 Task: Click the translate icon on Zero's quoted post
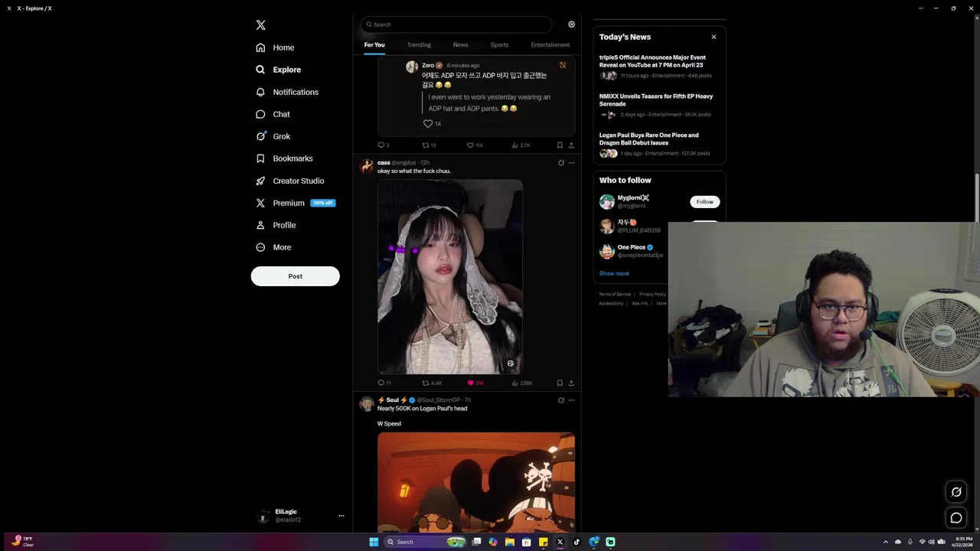click(x=563, y=65)
